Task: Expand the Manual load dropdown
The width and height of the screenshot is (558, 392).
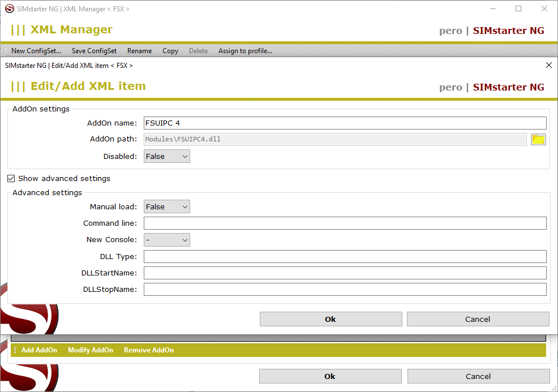Action: (x=167, y=207)
